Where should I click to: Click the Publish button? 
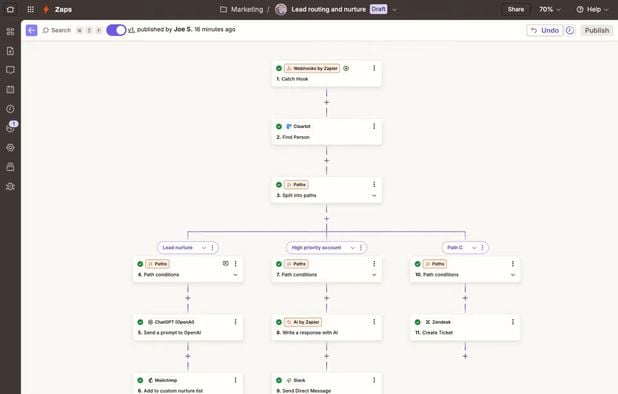pyautogui.click(x=597, y=30)
